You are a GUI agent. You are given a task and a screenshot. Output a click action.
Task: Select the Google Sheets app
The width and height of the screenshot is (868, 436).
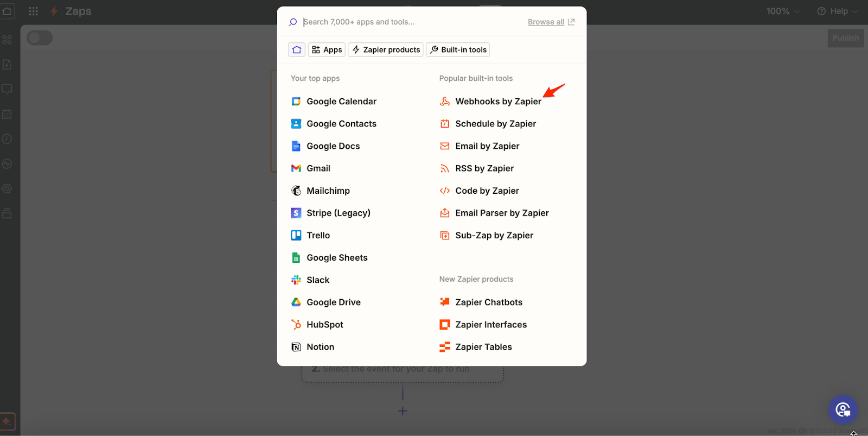click(329, 258)
